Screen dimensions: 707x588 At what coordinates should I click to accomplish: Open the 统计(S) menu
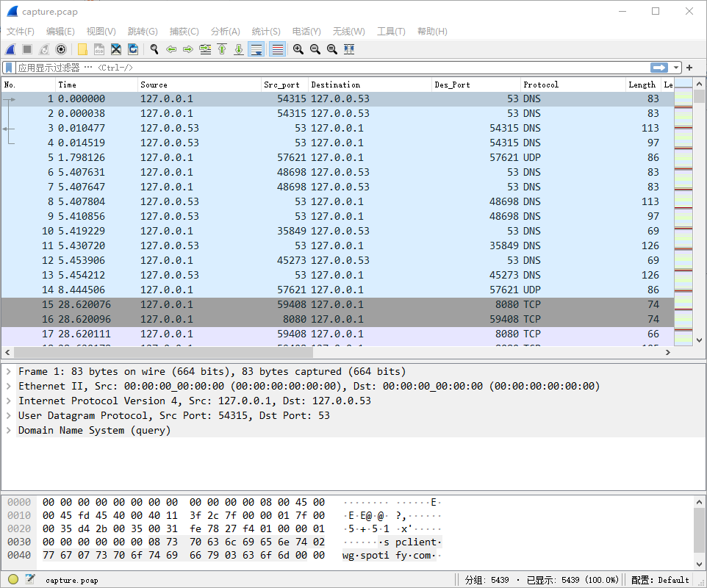pyautogui.click(x=265, y=31)
